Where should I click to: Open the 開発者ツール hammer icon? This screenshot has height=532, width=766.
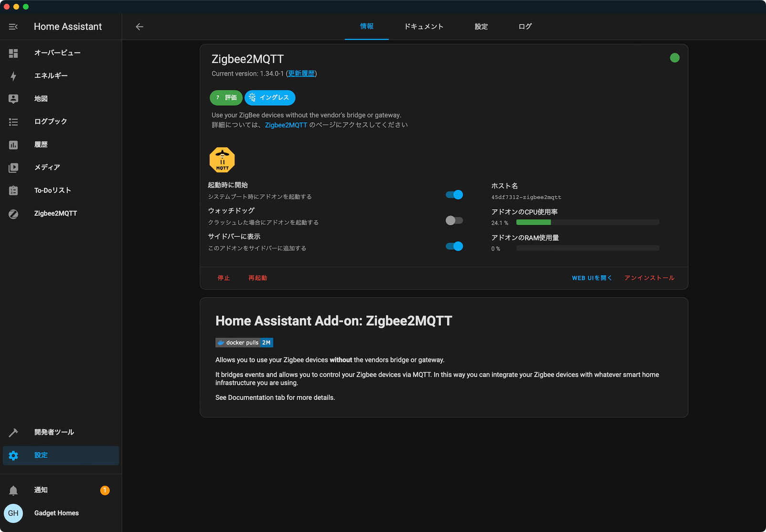pyautogui.click(x=13, y=432)
